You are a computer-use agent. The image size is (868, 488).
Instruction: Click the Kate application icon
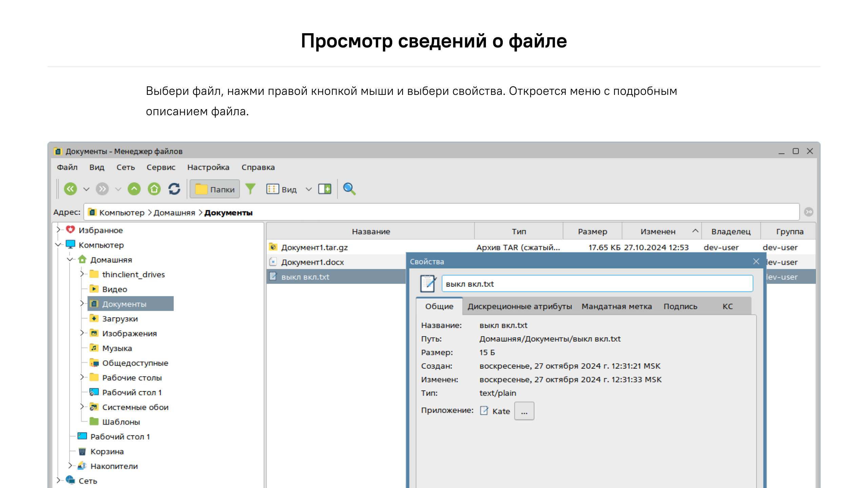[484, 411]
